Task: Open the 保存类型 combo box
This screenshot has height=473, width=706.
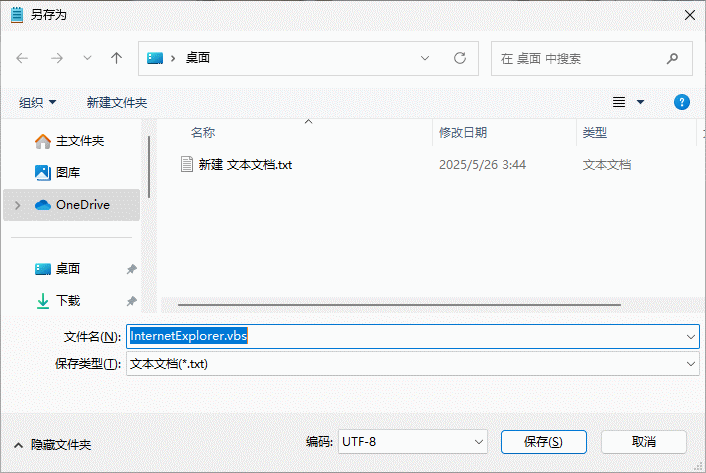Action: click(x=413, y=364)
